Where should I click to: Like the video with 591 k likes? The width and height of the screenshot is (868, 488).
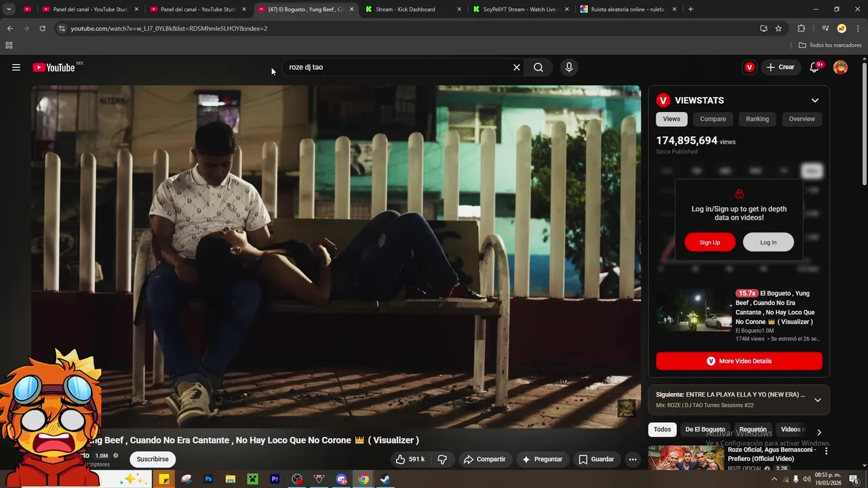[410, 459]
